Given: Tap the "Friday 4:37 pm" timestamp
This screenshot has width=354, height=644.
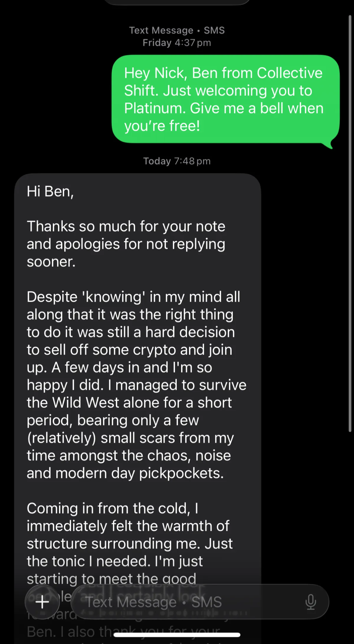Looking at the screenshot, I should (177, 43).
